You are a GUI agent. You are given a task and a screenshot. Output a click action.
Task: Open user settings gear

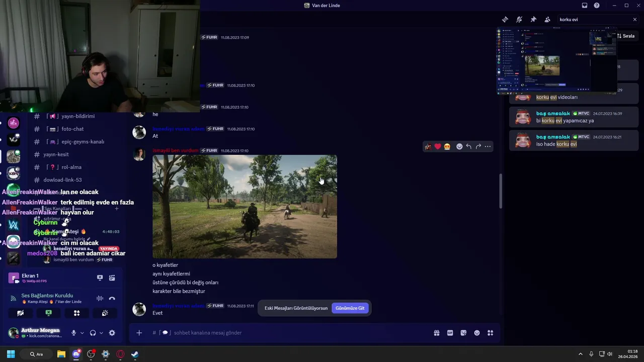tap(112, 333)
